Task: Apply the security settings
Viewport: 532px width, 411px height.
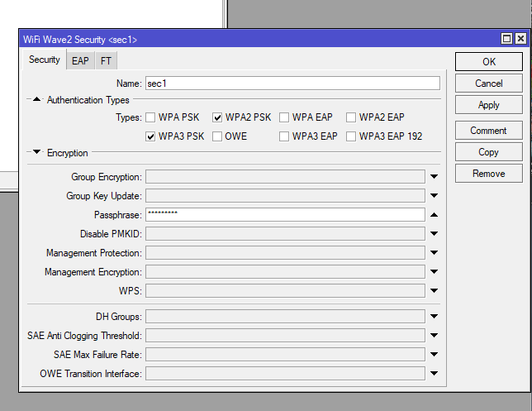Action: (488, 105)
